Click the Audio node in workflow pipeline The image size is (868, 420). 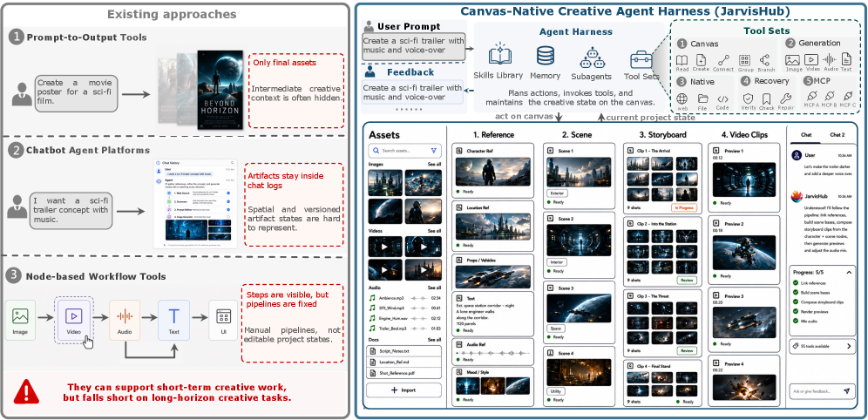pos(125,320)
